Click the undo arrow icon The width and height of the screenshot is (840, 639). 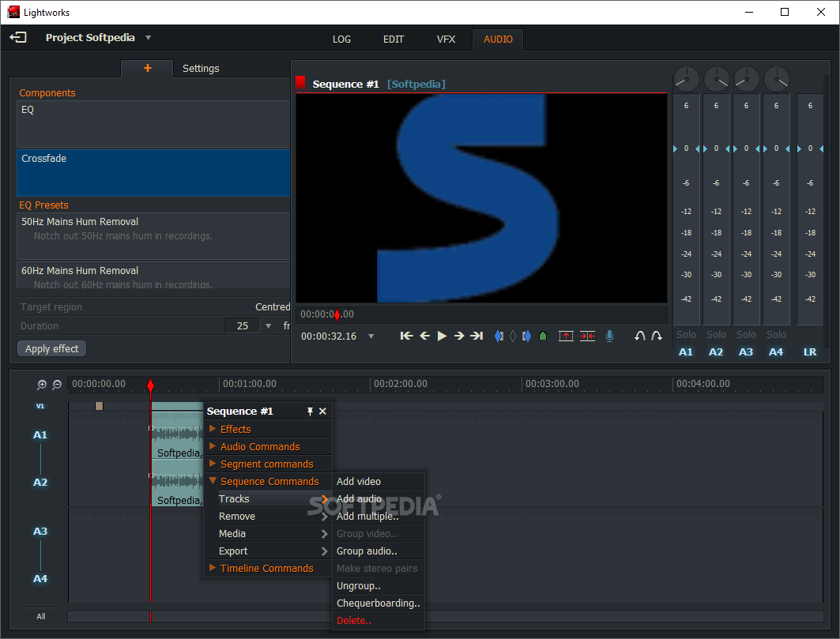tap(639, 336)
